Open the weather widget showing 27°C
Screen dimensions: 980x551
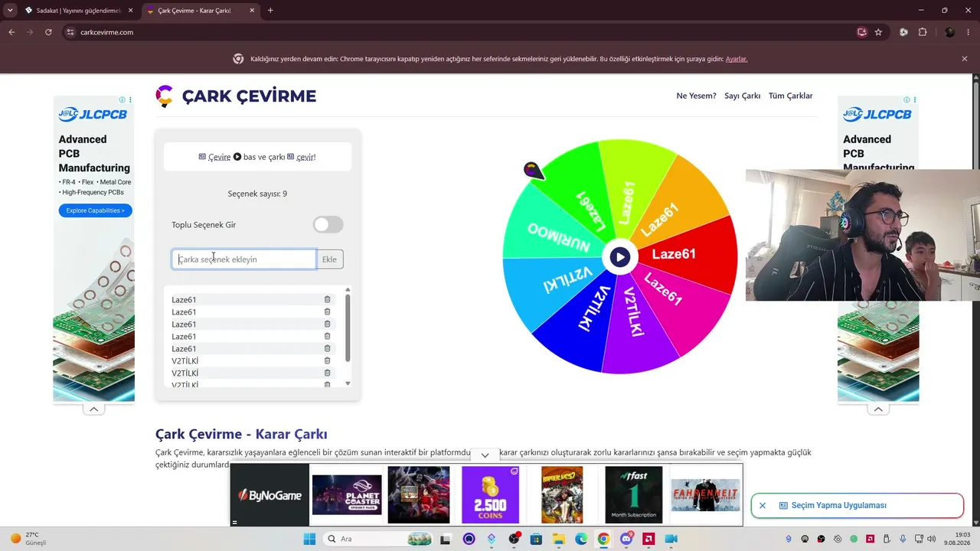[x=28, y=539]
